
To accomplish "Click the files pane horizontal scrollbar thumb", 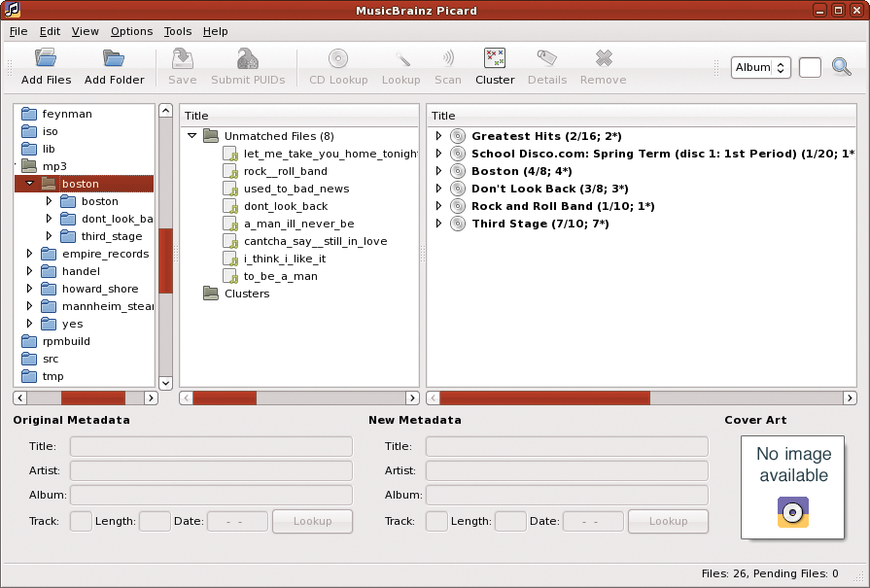I will pyautogui.click(x=225, y=398).
